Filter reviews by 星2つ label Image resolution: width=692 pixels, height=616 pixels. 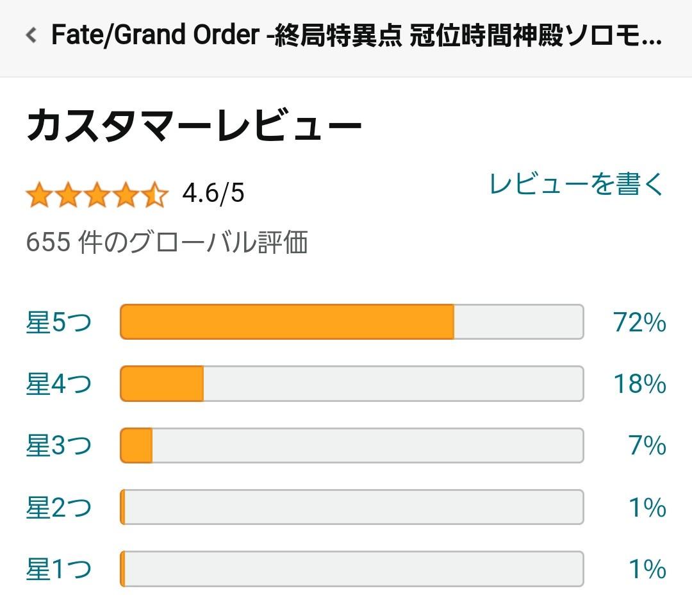(59, 507)
